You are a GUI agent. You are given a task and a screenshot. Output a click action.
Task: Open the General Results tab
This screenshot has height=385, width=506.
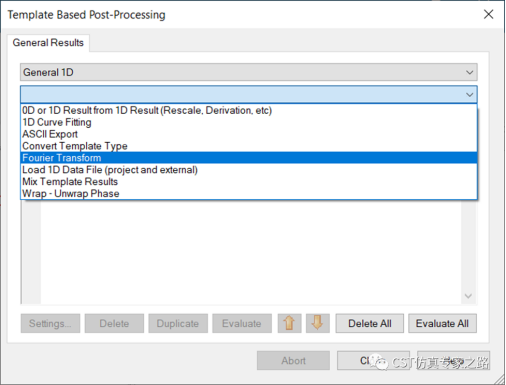click(48, 43)
